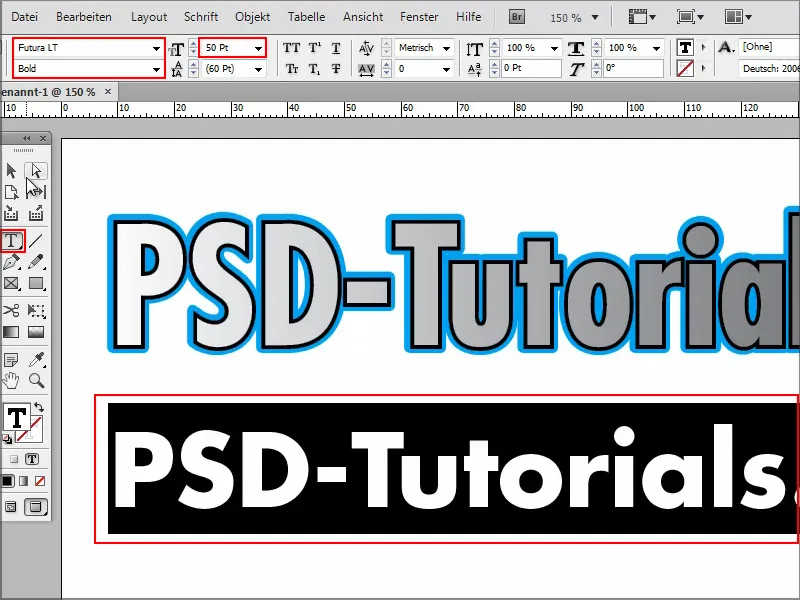Open the Fenster menu
Image resolution: width=800 pixels, height=600 pixels.
pos(419,17)
